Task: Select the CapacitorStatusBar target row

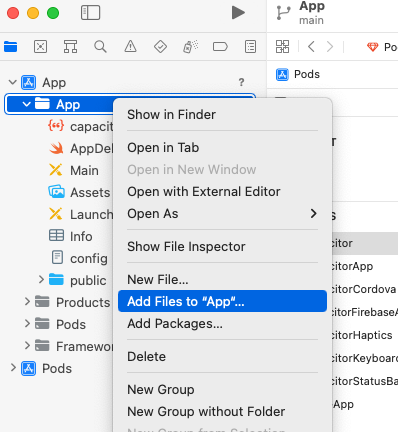Action: tap(365, 381)
